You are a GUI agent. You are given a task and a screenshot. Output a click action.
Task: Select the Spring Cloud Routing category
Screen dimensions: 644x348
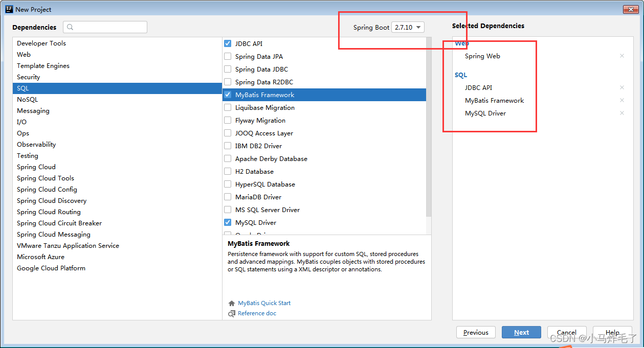117,212
